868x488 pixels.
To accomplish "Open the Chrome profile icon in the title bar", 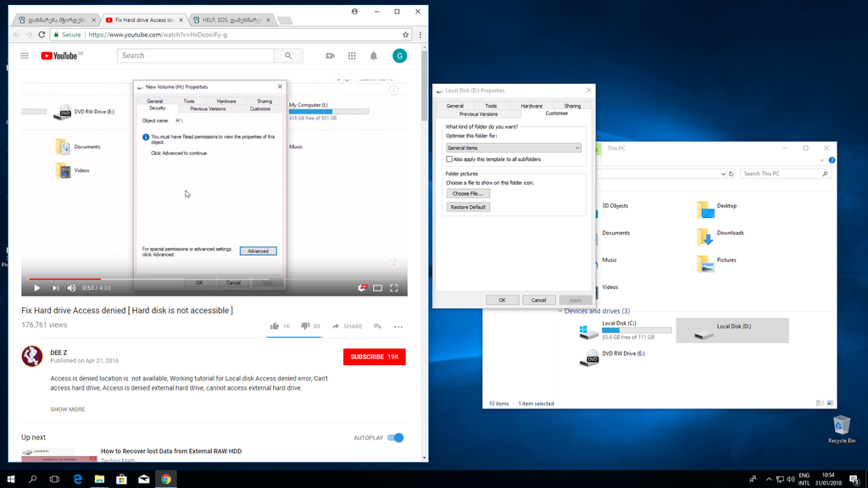I will [x=355, y=11].
